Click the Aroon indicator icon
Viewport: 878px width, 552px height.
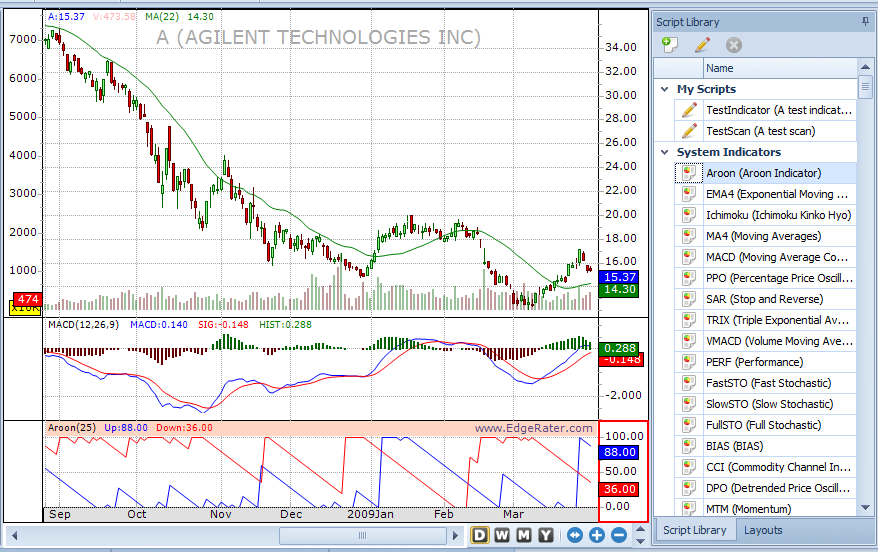tap(689, 173)
